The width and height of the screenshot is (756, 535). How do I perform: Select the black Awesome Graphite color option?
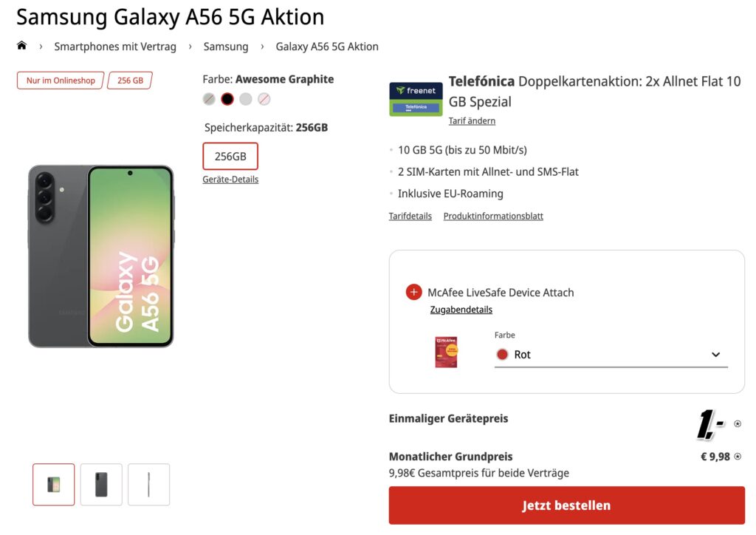point(227,99)
